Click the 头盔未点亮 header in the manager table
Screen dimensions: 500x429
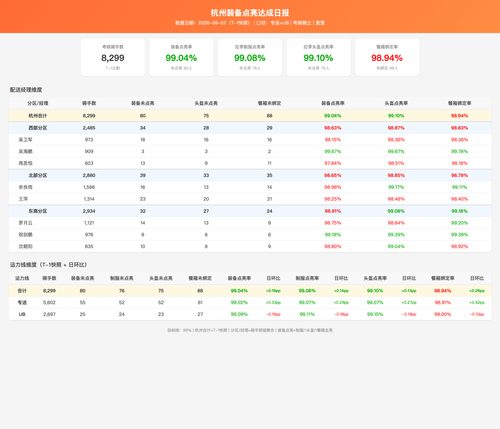tap(206, 103)
